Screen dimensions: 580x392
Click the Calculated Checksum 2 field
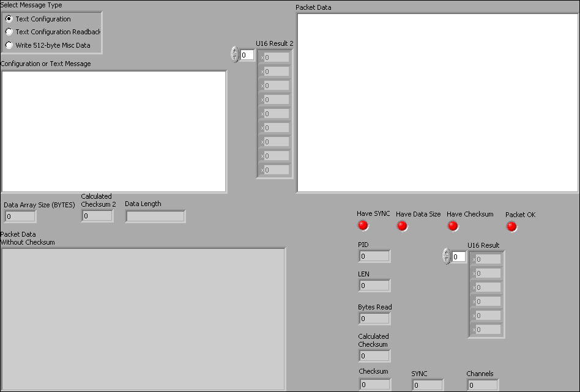click(x=97, y=216)
